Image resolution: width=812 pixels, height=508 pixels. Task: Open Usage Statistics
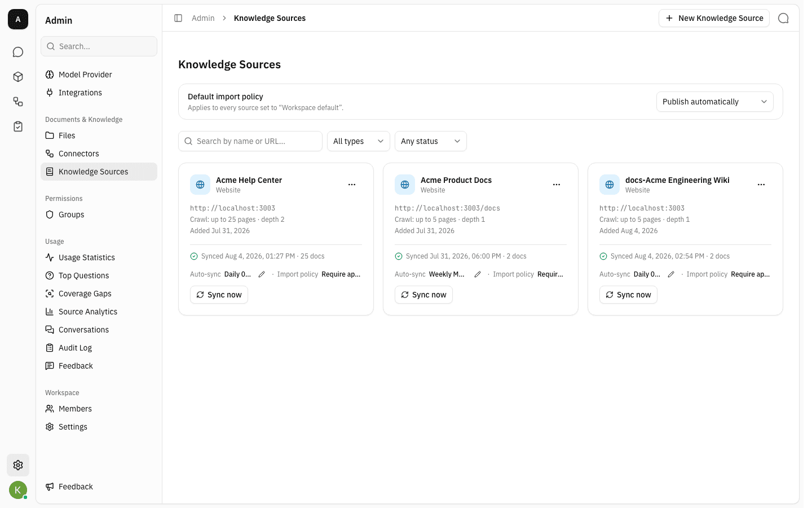(99, 257)
